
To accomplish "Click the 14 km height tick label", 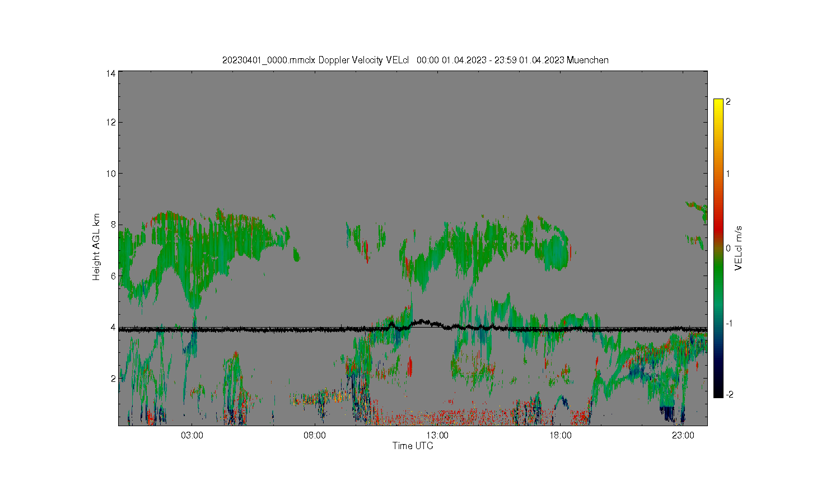I will pyautogui.click(x=111, y=73).
